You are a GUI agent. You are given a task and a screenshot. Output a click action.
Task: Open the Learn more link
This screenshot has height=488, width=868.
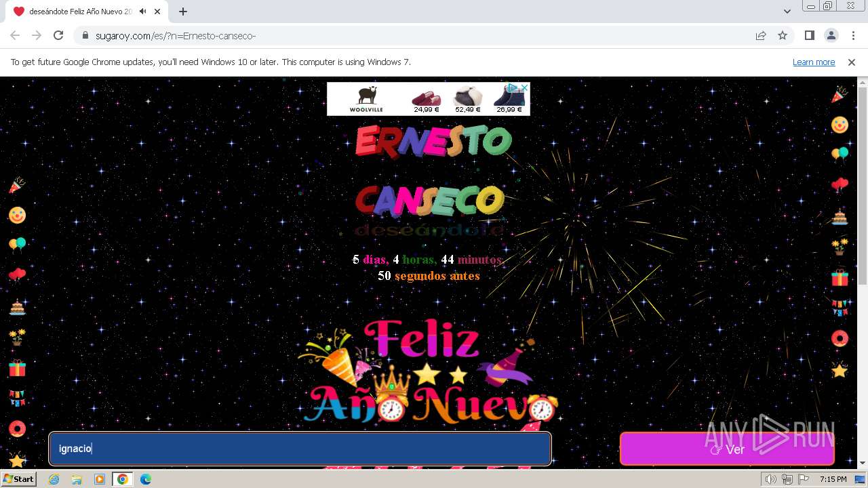pyautogui.click(x=814, y=62)
